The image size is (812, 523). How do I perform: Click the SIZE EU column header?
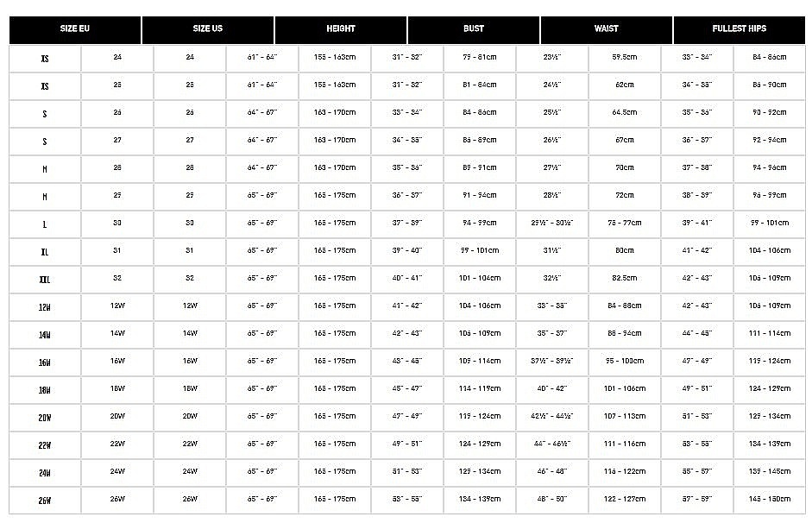pos(75,29)
